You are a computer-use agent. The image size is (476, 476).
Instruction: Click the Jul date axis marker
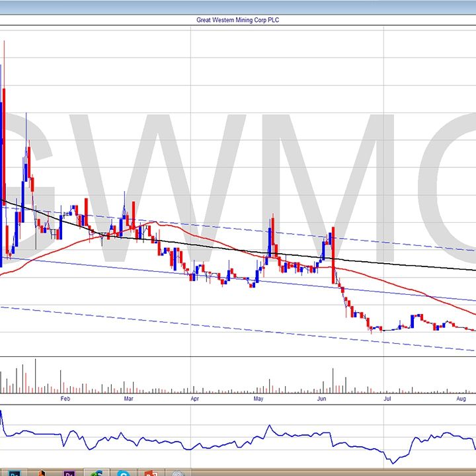coord(388,399)
